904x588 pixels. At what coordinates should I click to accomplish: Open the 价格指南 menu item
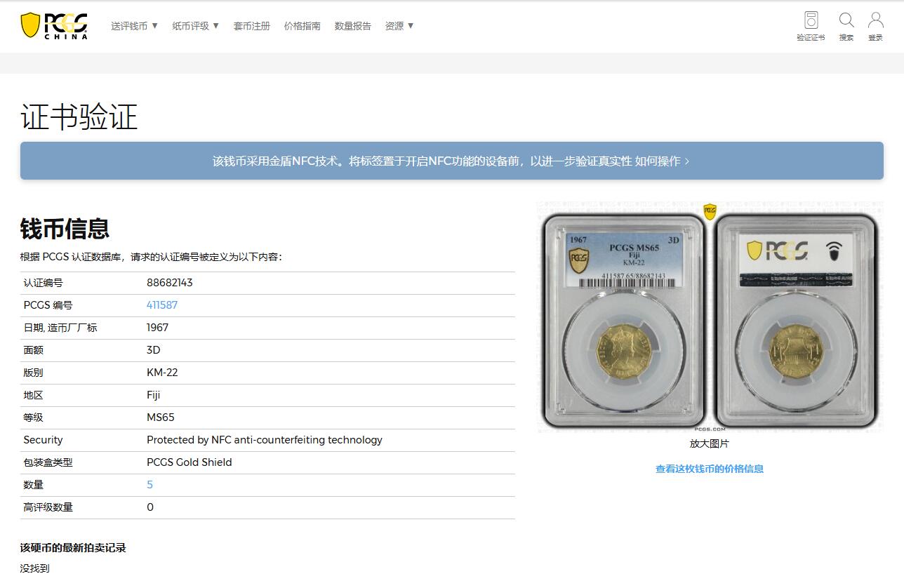303,26
